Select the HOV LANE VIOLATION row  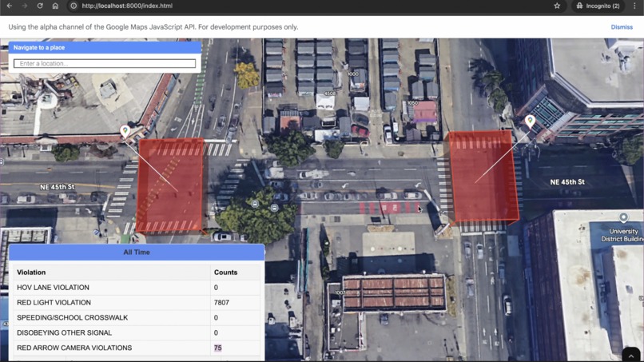137,288
